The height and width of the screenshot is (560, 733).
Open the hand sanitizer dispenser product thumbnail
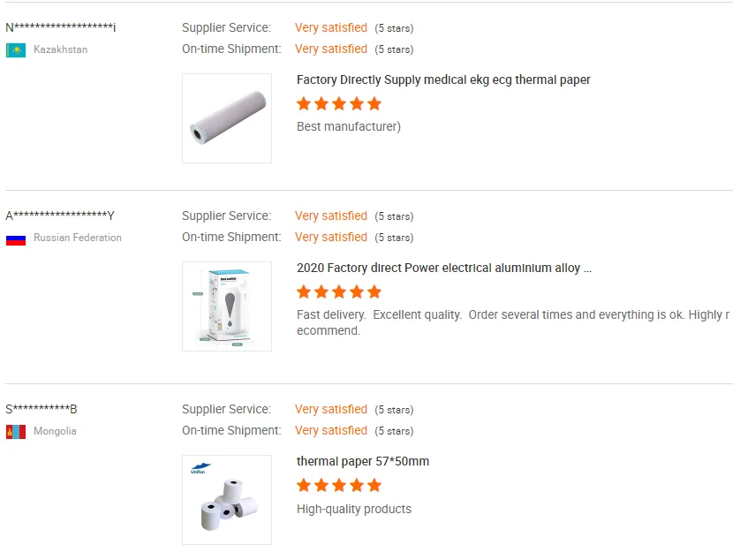pos(227,306)
